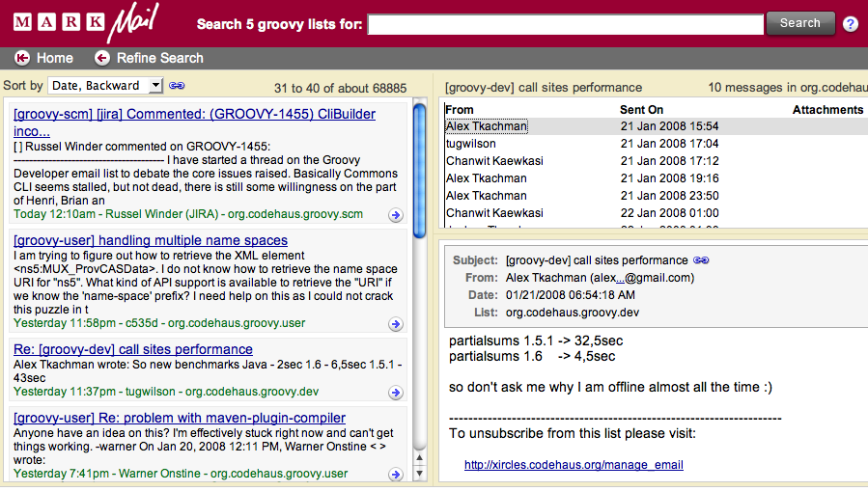868x491 pixels.
Task: Click list value org.codehaus.groovy.dev
Action: click(573, 313)
